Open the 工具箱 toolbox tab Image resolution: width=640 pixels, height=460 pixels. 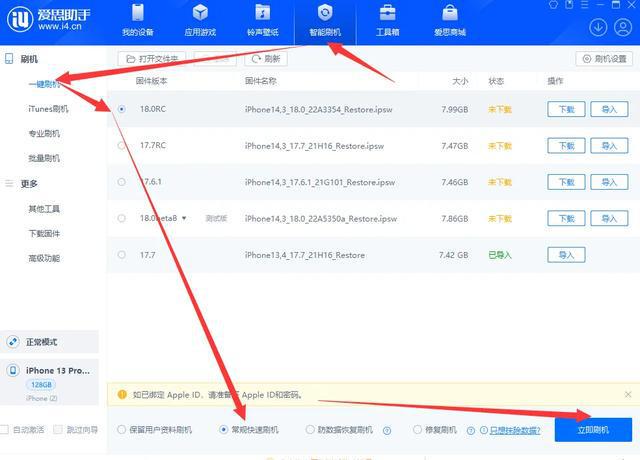(387, 20)
